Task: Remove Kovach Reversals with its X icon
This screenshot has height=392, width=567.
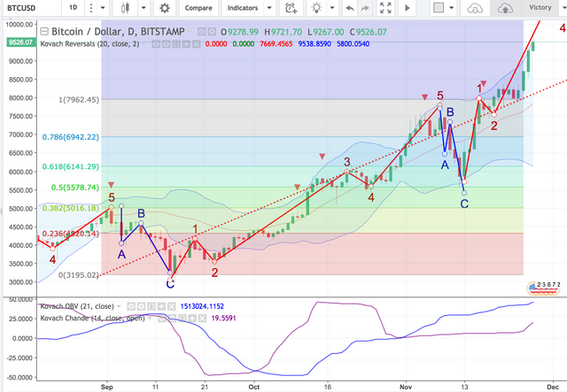Action: coord(196,44)
